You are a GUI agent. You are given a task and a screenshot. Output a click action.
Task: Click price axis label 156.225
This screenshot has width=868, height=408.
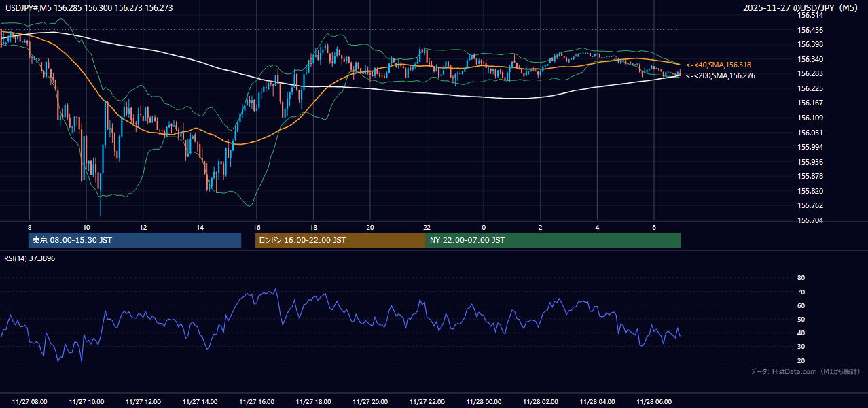click(810, 88)
